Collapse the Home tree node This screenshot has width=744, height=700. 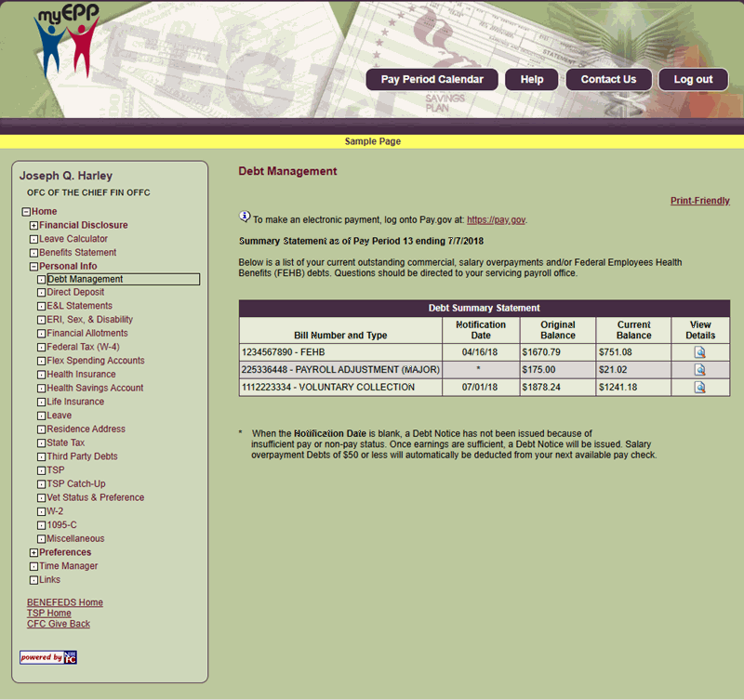[25, 211]
